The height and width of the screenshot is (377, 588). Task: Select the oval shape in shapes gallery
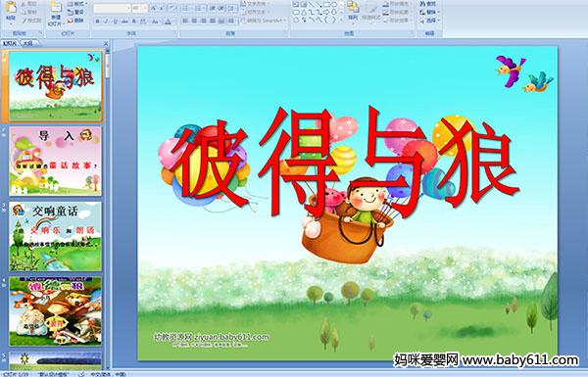335,4
